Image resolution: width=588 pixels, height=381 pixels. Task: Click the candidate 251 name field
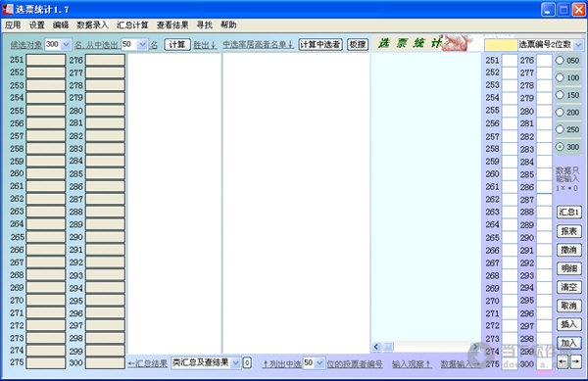[46, 60]
